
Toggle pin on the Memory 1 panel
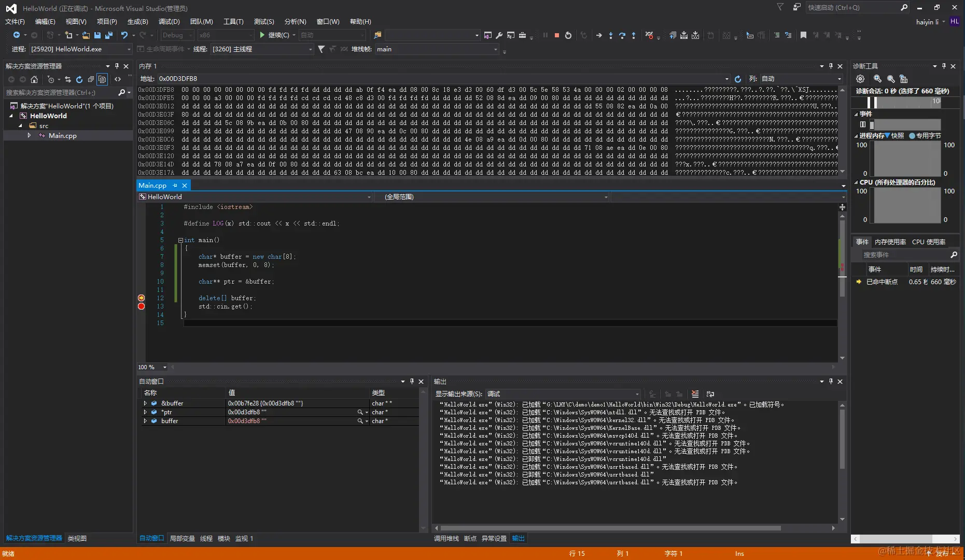[x=831, y=66]
